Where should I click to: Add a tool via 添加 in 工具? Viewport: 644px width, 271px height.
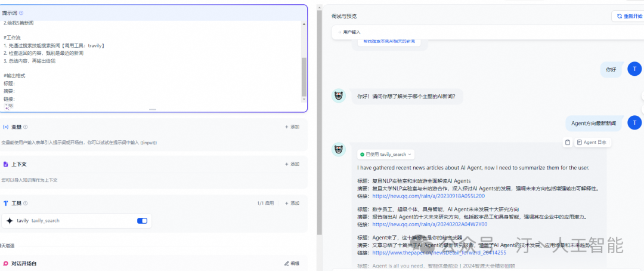[x=292, y=203]
